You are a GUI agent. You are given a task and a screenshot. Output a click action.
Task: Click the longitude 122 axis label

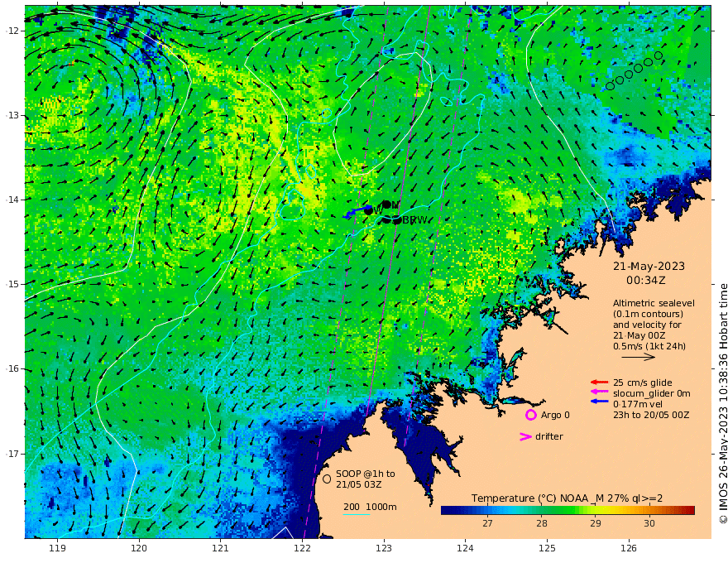tap(302, 548)
